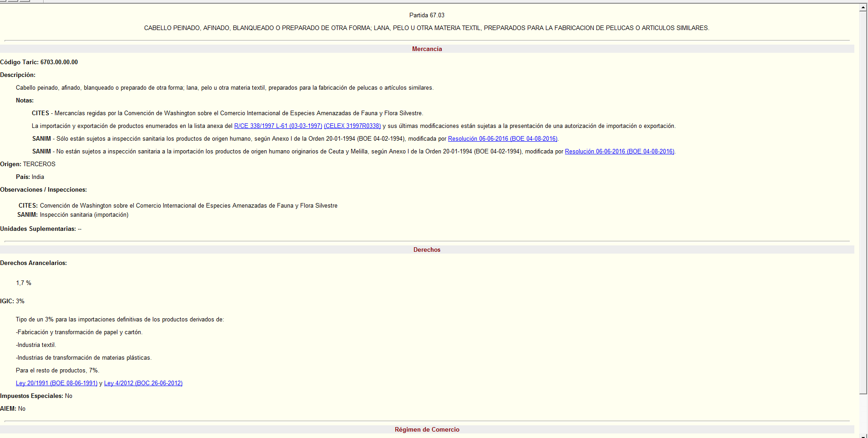Open the Ley 20/1991 (BOE 08-06-1991) link
Viewport: 868px width, 438px height.
coord(56,383)
